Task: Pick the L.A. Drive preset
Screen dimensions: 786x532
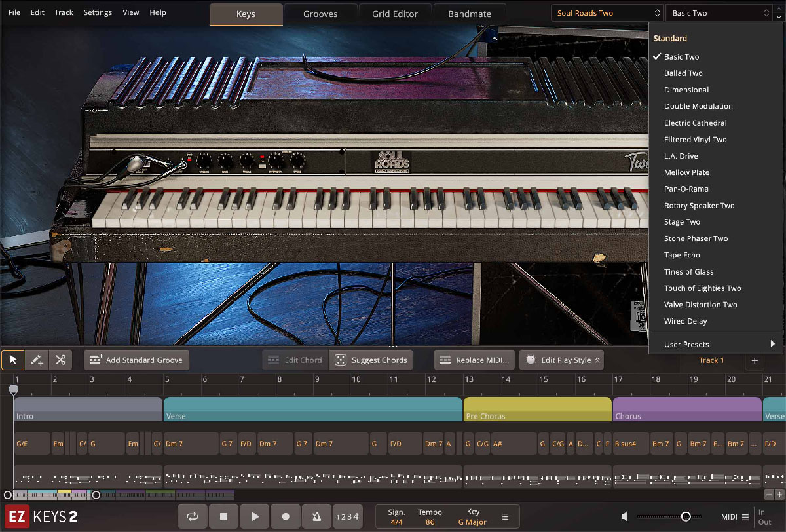Action: [717, 156]
